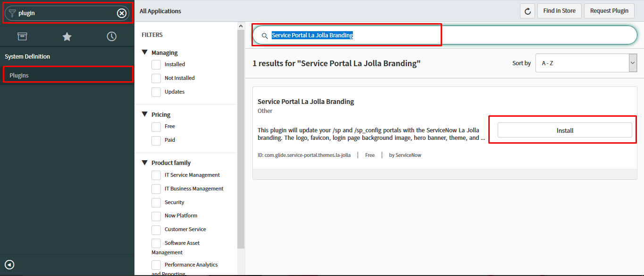Click the search magnifier icon
Viewport: 644px width, 276px height.
(265, 35)
